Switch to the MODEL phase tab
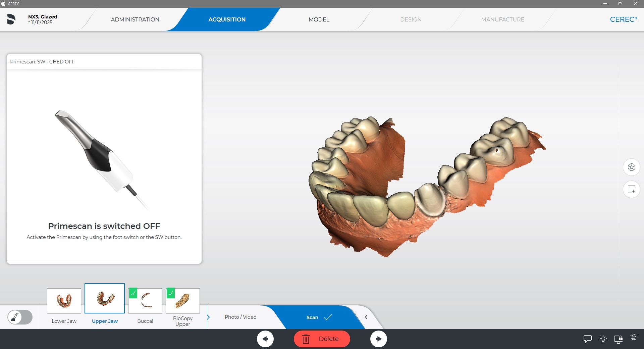Viewport: 644px width, 349px height. point(319,19)
